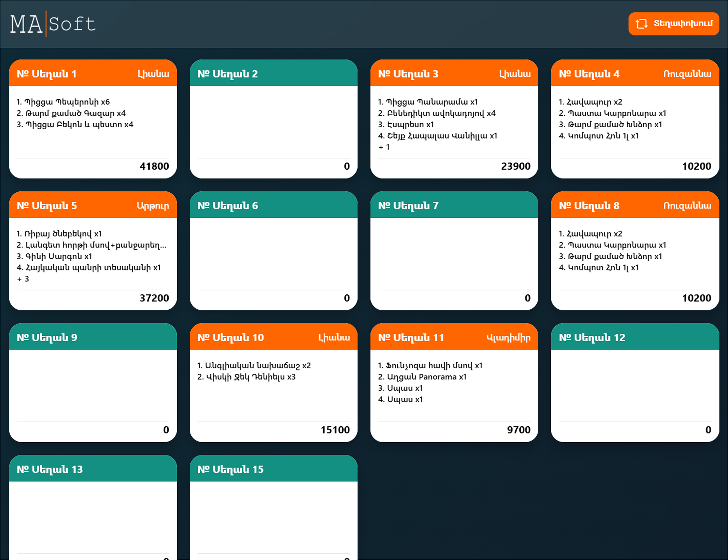Screen dimensions: 728x560
Task: Select free table № Սեղան 9
Action: pos(93,383)
